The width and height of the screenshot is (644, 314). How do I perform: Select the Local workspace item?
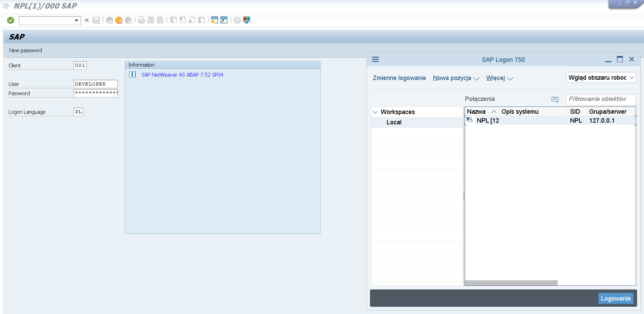(x=394, y=122)
